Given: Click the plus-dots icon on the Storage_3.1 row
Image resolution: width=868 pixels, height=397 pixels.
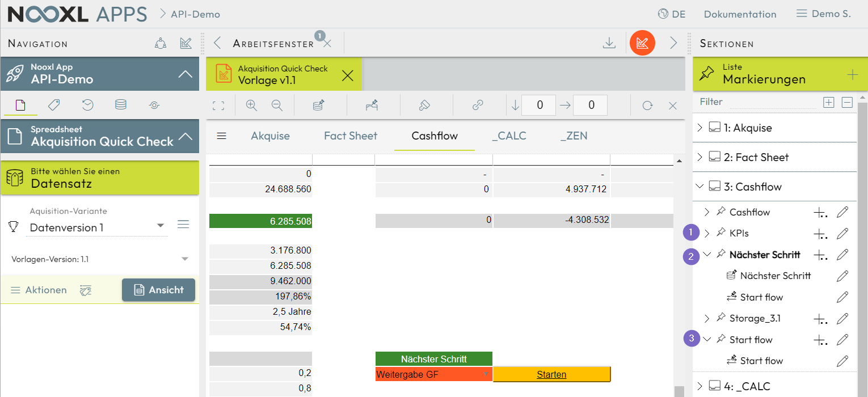Looking at the screenshot, I should (x=820, y=319).
